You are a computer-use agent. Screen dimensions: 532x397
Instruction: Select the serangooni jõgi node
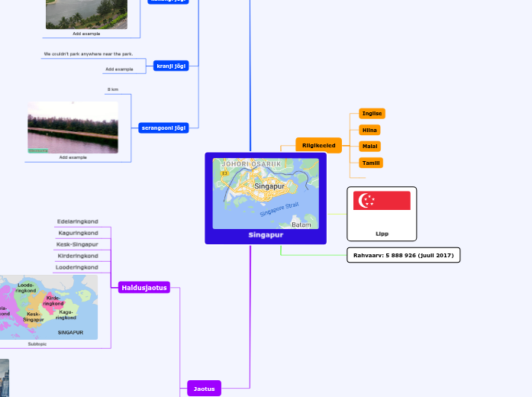[163, 128]
